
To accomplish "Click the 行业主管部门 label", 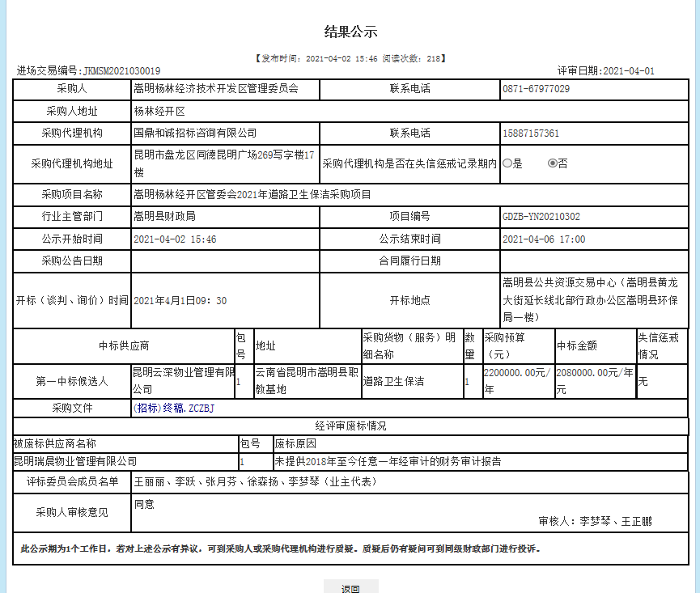I will click(72, 216).
